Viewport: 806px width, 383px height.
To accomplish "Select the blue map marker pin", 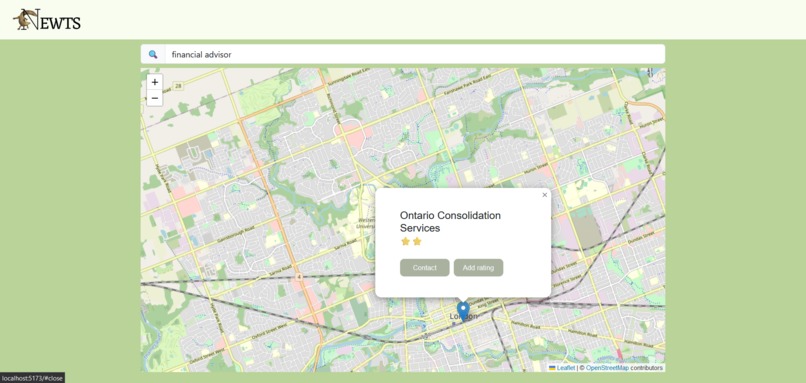I will (463, 312).
